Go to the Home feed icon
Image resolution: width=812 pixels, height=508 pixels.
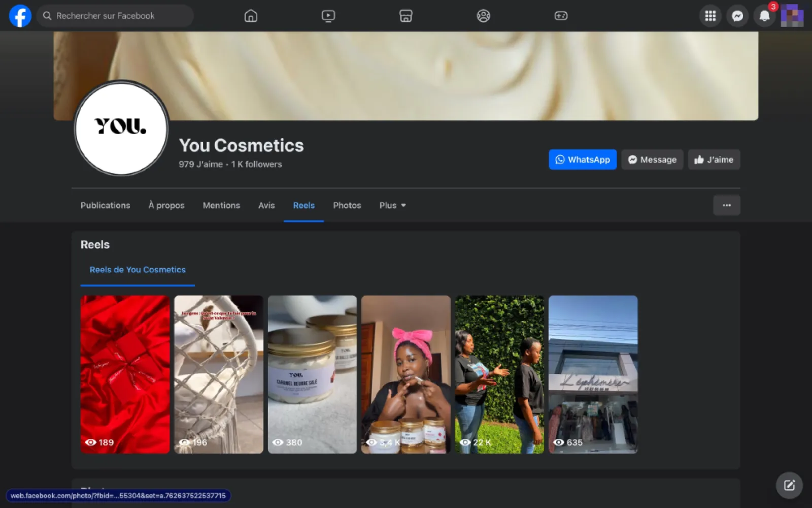251,16
